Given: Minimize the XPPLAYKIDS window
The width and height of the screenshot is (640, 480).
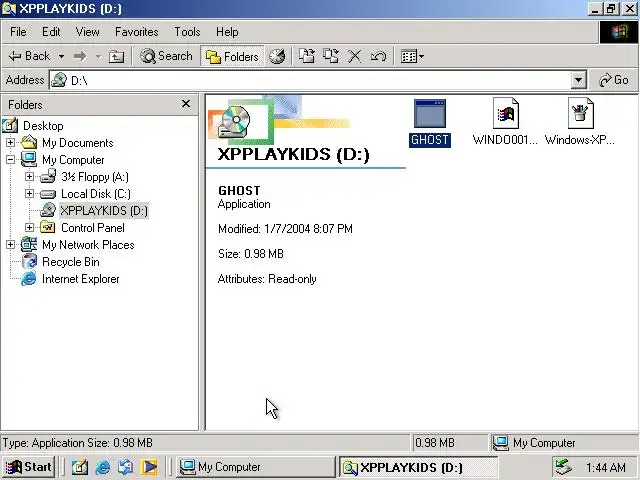Looking at the screenshot, I should pos(595,9).
